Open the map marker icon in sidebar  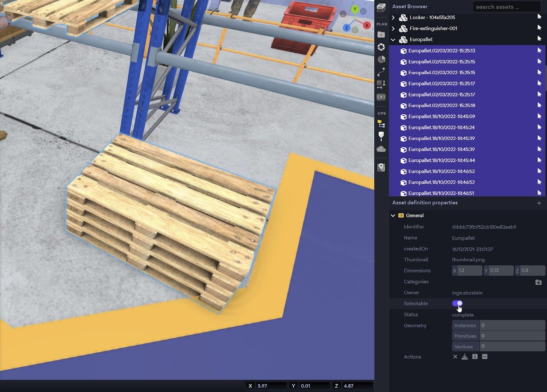tap(381, 167)
